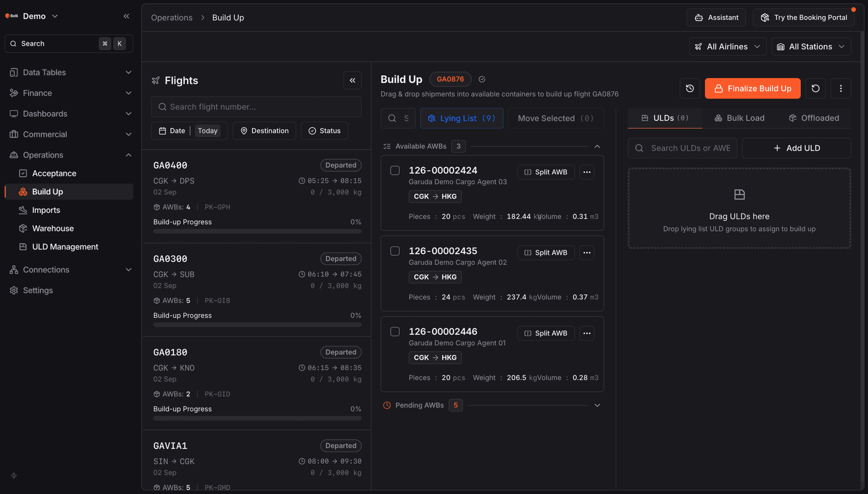Collapse the Operations section

coord(70,155)
